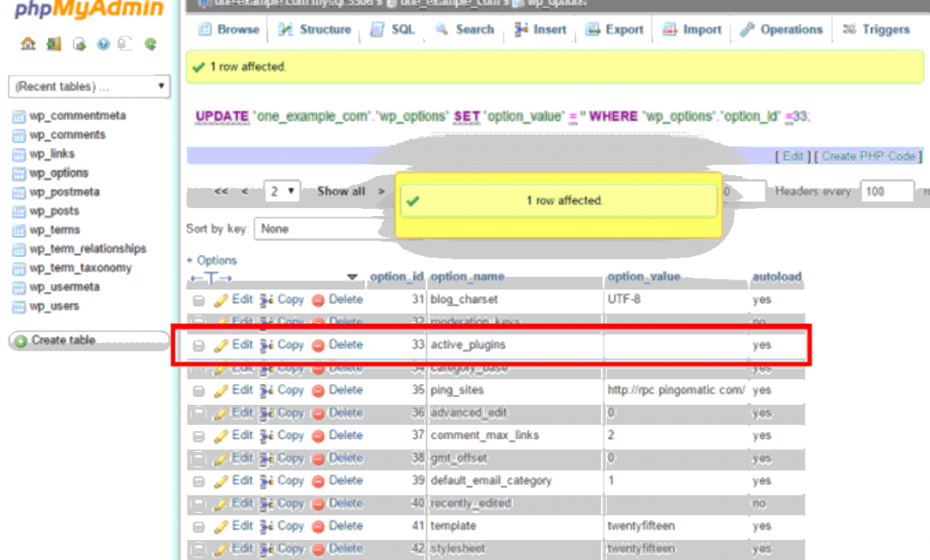Click the Home icon under phpMyAdmin logo
Image resolution: width=930 pixels, height=560 pixels.
pos(27,44)
